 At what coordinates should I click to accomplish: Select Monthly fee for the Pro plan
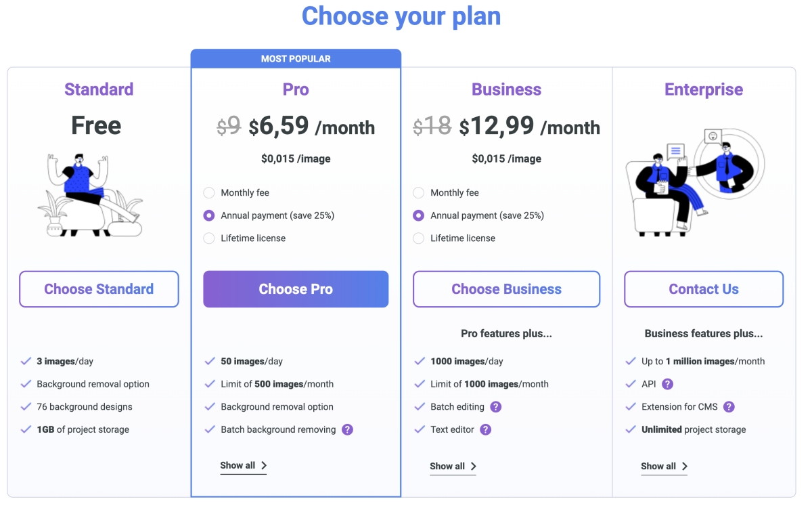[x=209, y=193]
